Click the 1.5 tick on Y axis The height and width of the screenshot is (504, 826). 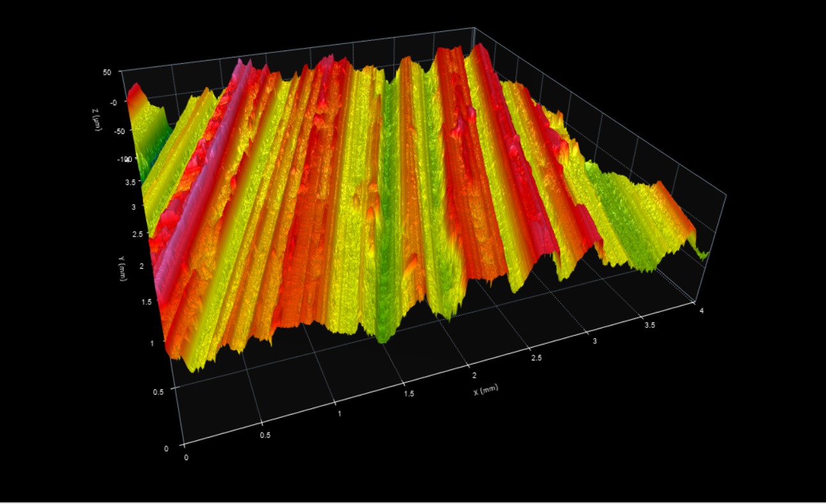pos(146,301)
